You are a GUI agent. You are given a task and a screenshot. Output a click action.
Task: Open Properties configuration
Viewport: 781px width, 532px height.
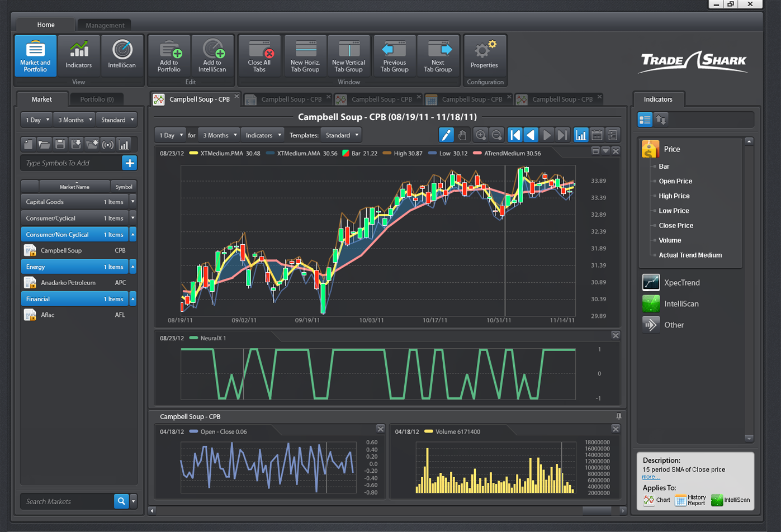(484, 55)
